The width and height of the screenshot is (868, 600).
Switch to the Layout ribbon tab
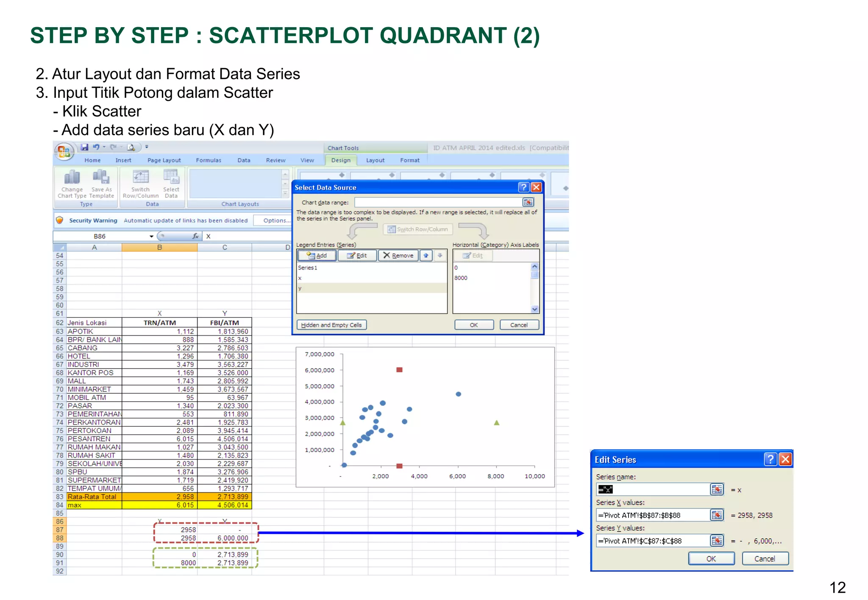click(x=375, y=160)
